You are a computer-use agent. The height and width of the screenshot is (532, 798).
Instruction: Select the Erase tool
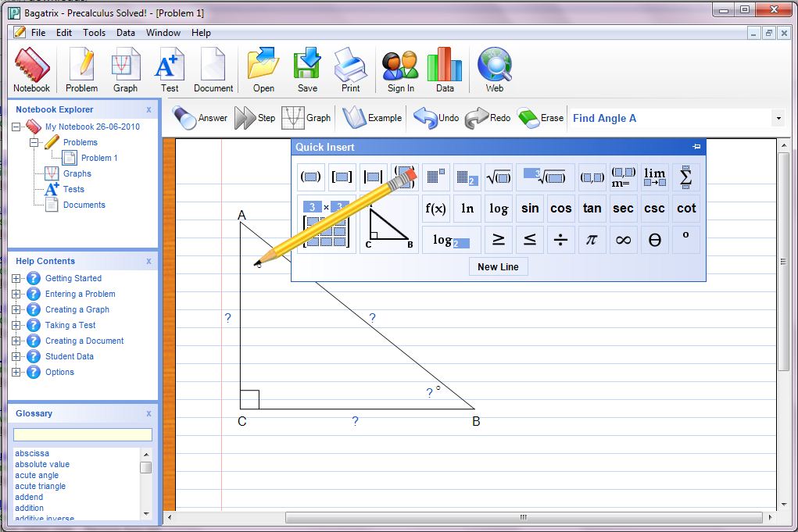pyautogui.click(x=541, y=118)
